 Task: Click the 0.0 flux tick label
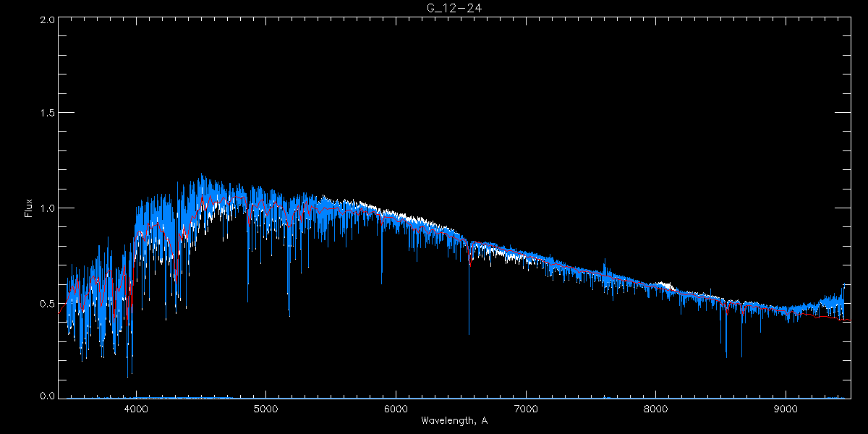click(x=47, y=396)
